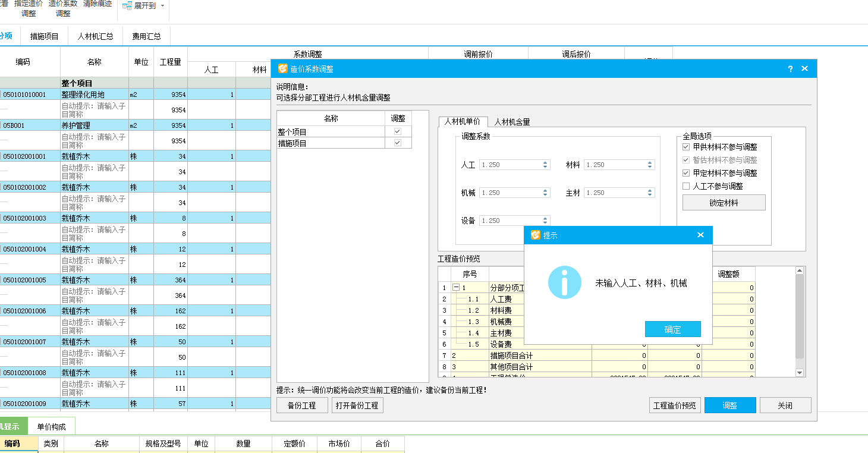
Task: Click 确定 in the 提示 dialog
Action: click(672, 329)
